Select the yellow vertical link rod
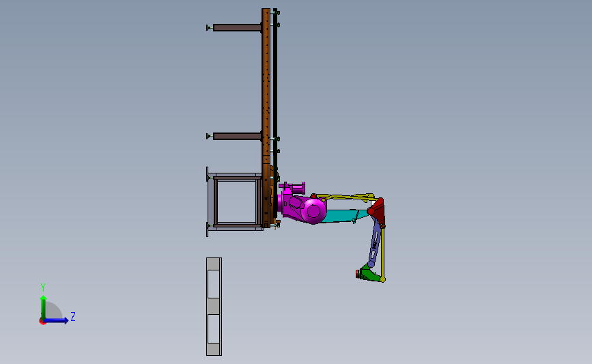This screenshot has width=592, height=364. click(x=383, y=253)
